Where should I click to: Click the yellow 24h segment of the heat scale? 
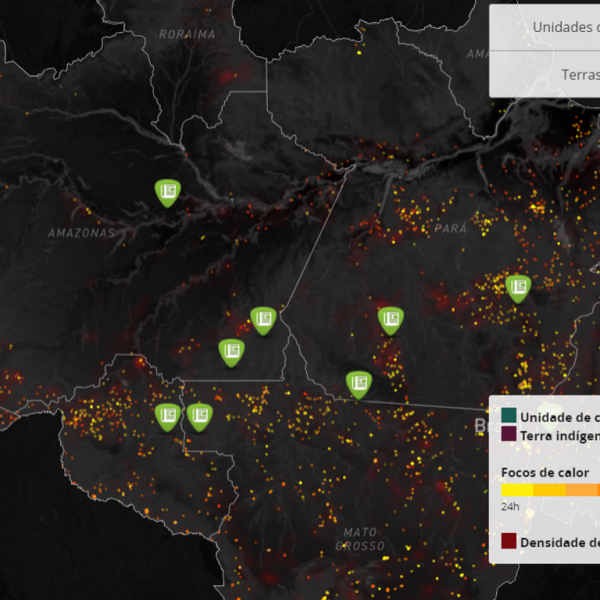coord(516,490)
